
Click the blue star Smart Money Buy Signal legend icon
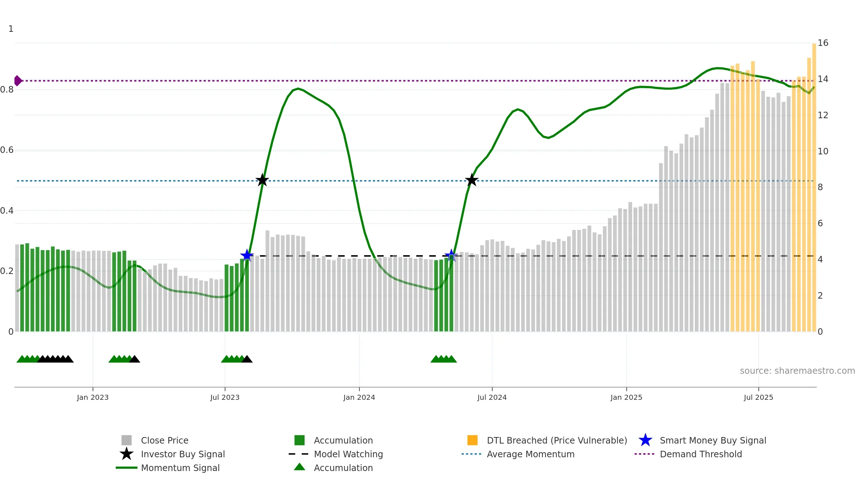click(x=645, y=440)
